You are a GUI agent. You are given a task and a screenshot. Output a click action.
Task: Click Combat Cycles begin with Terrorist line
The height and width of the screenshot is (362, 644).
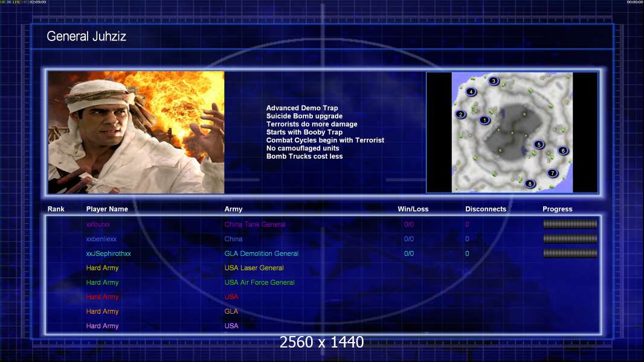point(325,140)
